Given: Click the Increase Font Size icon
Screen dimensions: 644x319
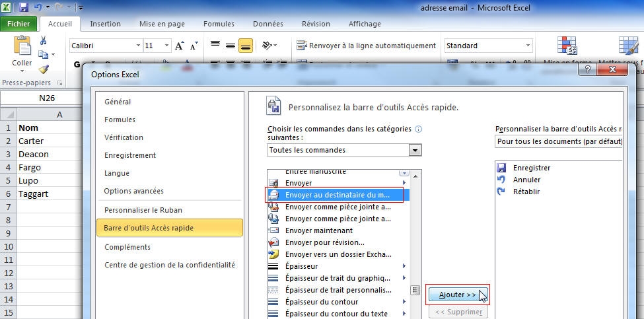Looking at the screenshot, I should coord(179,46).
